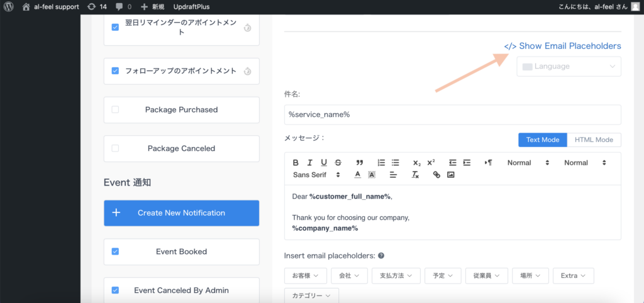Uncheck the Event Booked notification
This screenshot has width=644, height=303.
(x=115, y=251)
